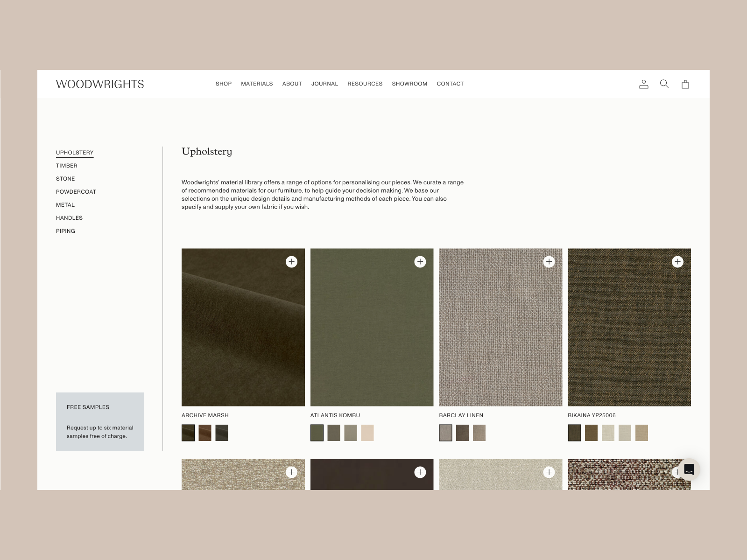Choose Atlantis Kombu green swatch

click(317, 433)
